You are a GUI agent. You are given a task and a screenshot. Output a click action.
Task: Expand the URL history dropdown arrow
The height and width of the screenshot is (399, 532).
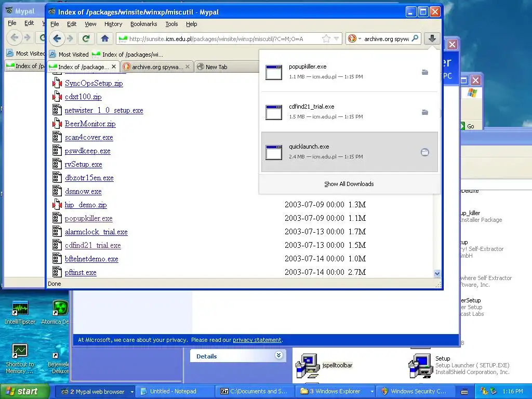point(336,38)
